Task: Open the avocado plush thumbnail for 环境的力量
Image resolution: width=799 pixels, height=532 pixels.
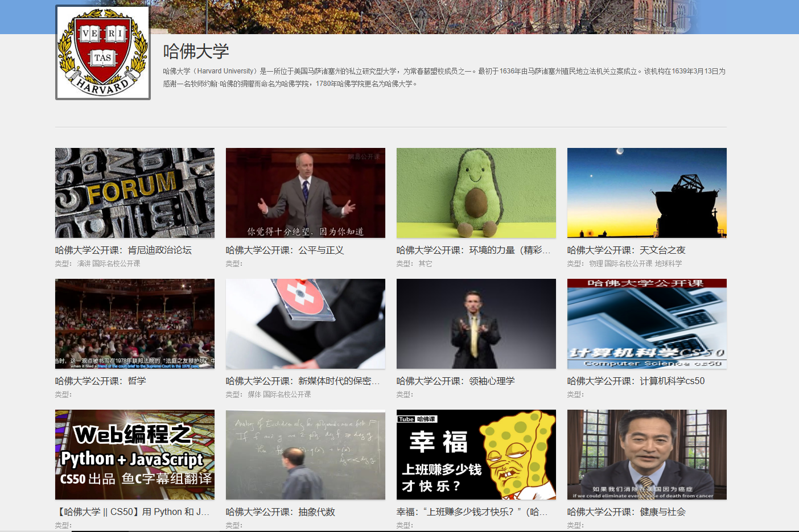Action: click(476, 193)
